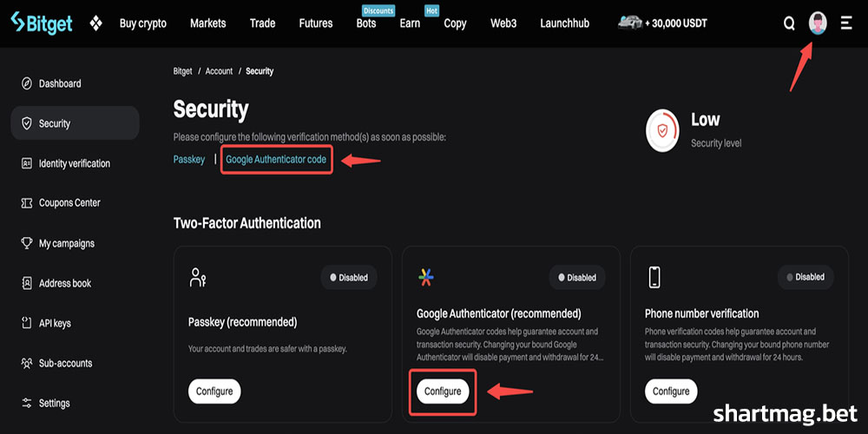Click 'Passkey (recommended)' card title
This screenshot has width=868, height=434.
(242, 322)
